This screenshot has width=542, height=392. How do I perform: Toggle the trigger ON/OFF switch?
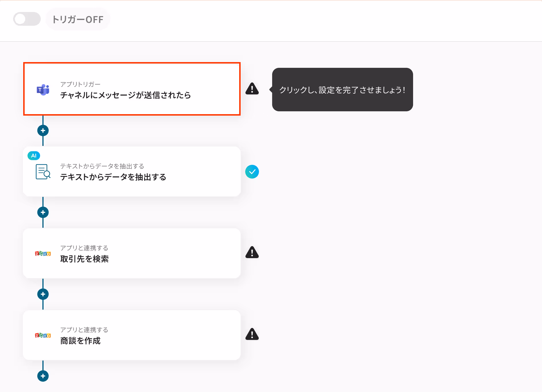(x=27, y=19)
